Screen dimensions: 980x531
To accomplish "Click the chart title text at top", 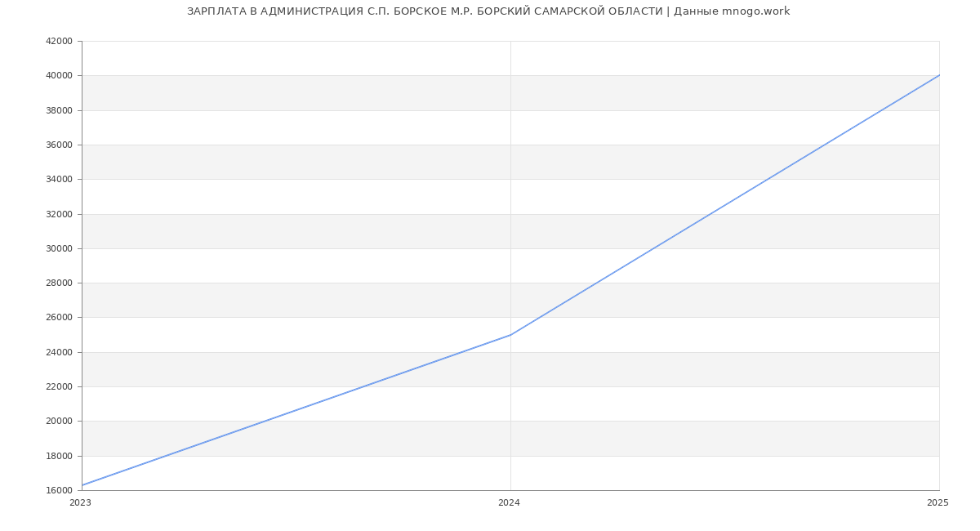I will click(x=488, y=11).
